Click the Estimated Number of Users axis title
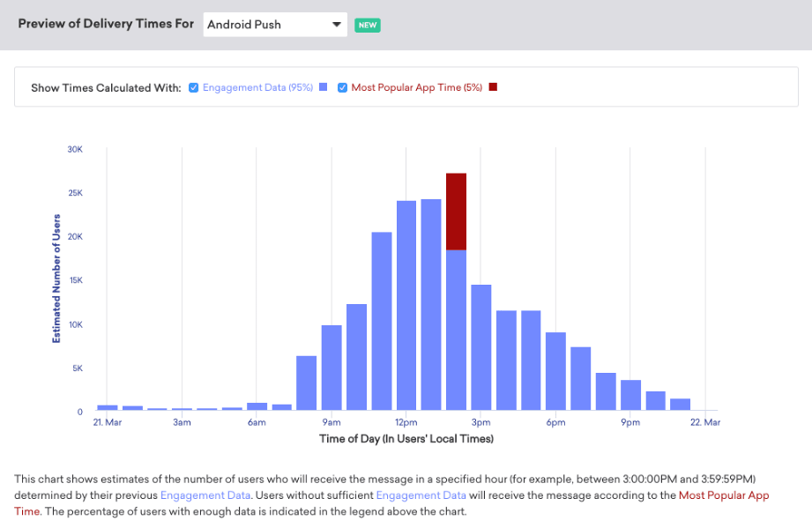This screenshot has height=528, width=812. click(x=56, y=278)
